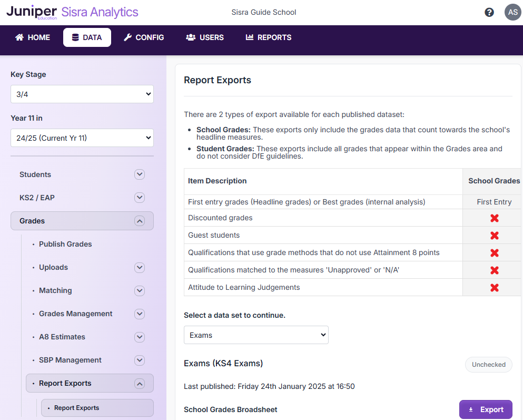This screenshot has height=420, width=523.
Task: Open the AS user avatar menu
Action: 512,12
